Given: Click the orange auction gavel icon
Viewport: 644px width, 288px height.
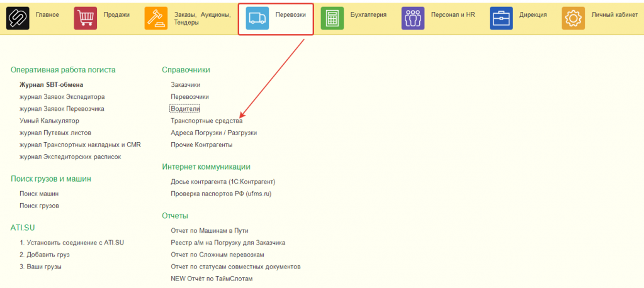Looking at the screenshot, I should click(x=156, y=18).
